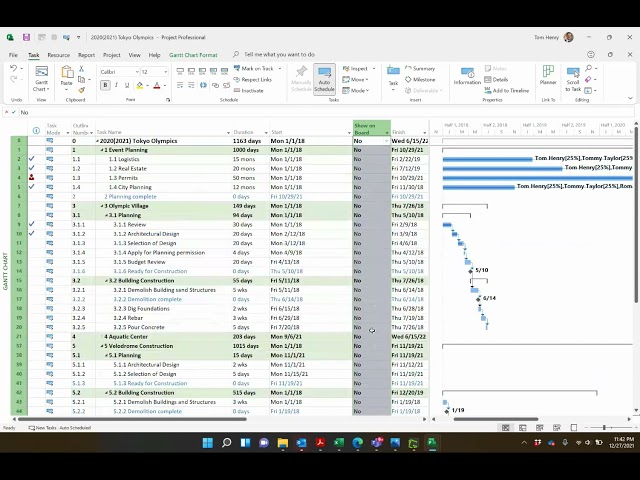
Task: Toggle Italic formatting
Action: [x=116, y=85]
